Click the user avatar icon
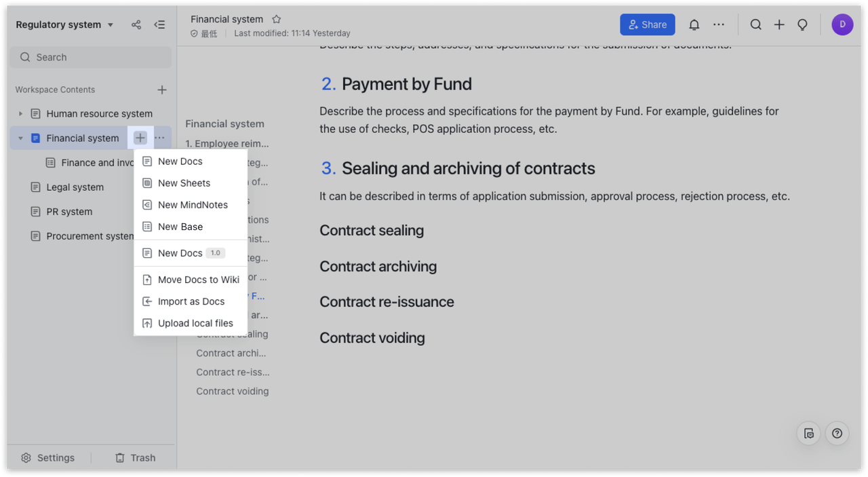The image size is (868, 477). 842,24
